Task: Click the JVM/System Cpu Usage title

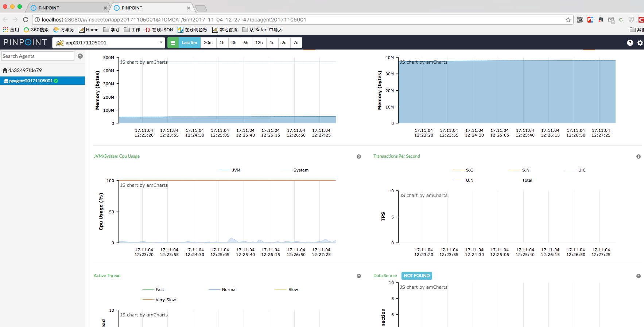Action: (x=117, y=156)
